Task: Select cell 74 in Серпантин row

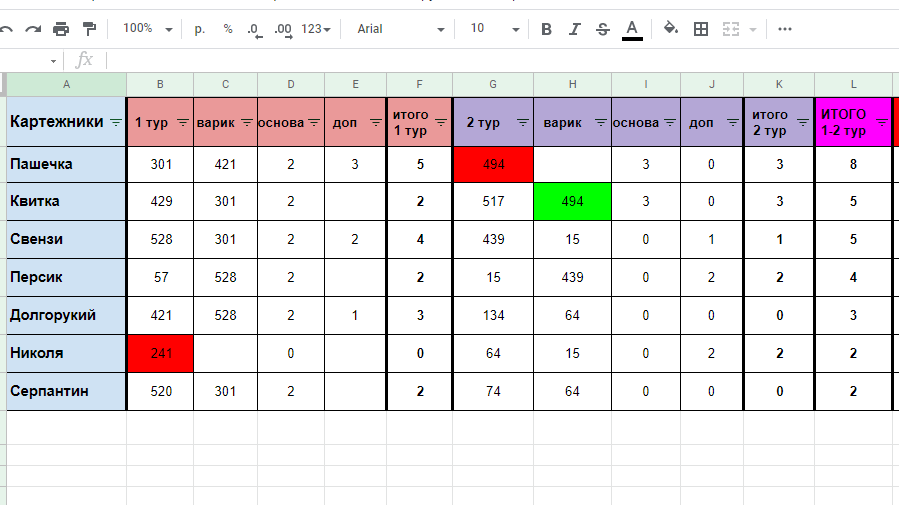Action: tap(493, 391)
